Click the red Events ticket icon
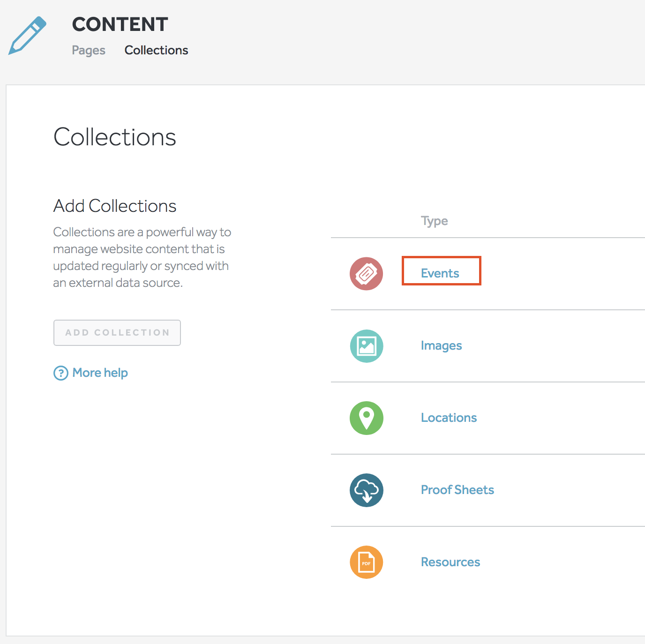The image size is (645, 644). (366, 274)
